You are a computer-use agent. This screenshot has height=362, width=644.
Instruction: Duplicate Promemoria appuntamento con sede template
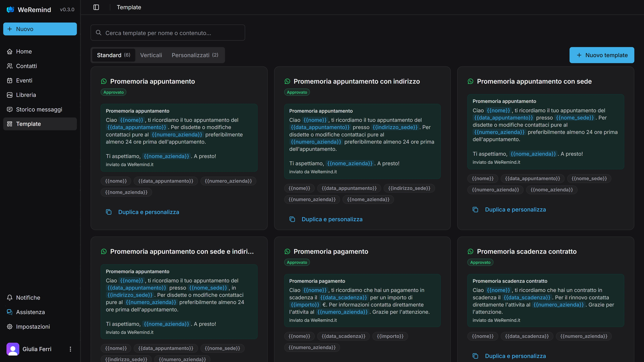click(509, 210)
